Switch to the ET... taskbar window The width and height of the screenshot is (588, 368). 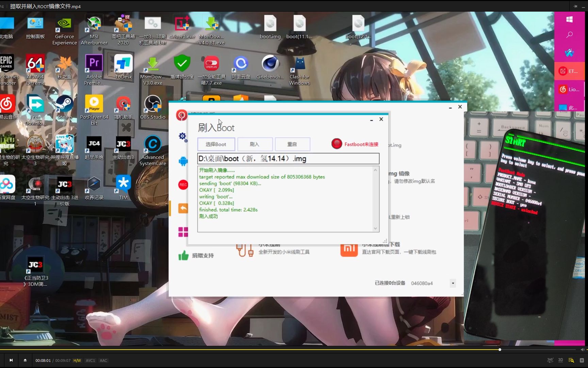pos(569,71)
